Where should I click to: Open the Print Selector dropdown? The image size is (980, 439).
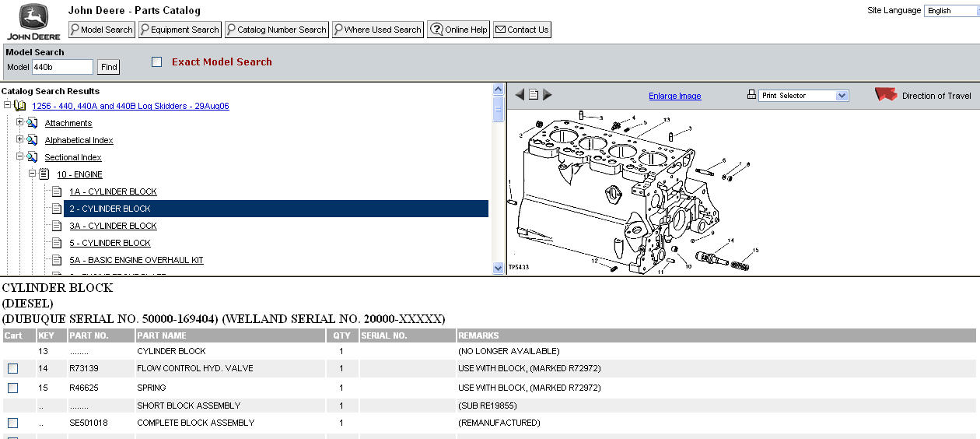tap(841, 96)
